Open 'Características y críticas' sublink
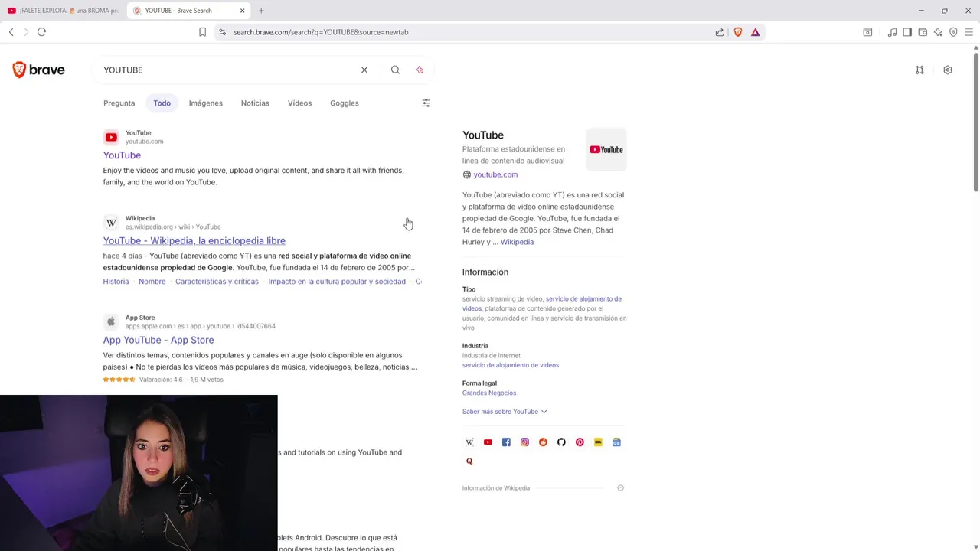The height and width of the screenshot is (551, 980). point(217,282)
